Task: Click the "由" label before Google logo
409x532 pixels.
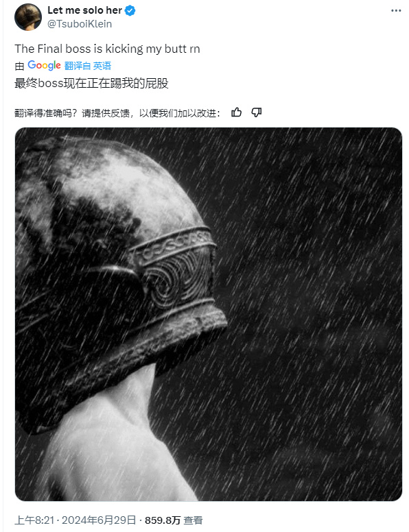Action: tap(19, 66)
